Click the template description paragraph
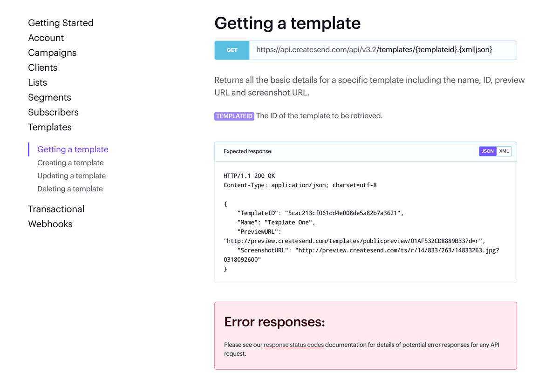Image resolution: width=559 pixels, height=392 pixels. [369, 86]
